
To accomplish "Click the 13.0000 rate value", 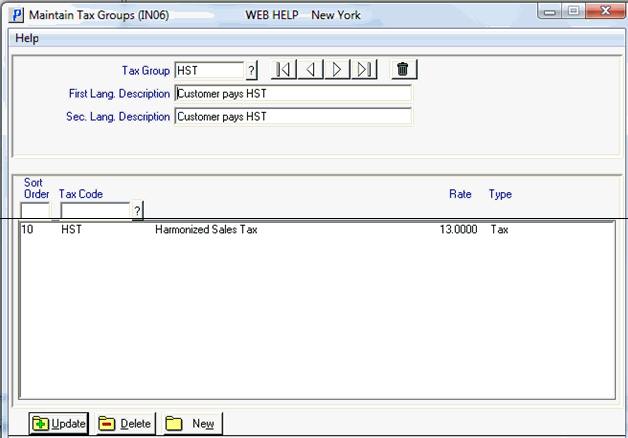I will pyautogui.click(x=459, y=229).
